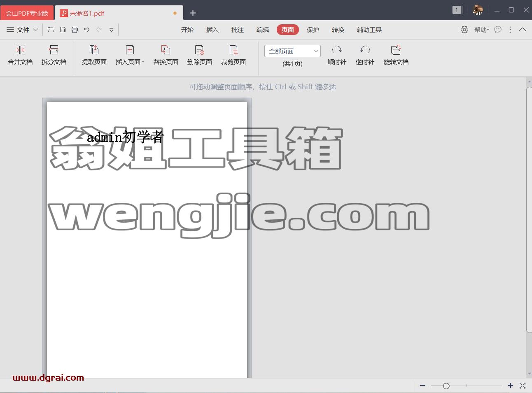Collapse the ribbon with the up chevron
Screen dimensions: 532x393
point(523,30)
